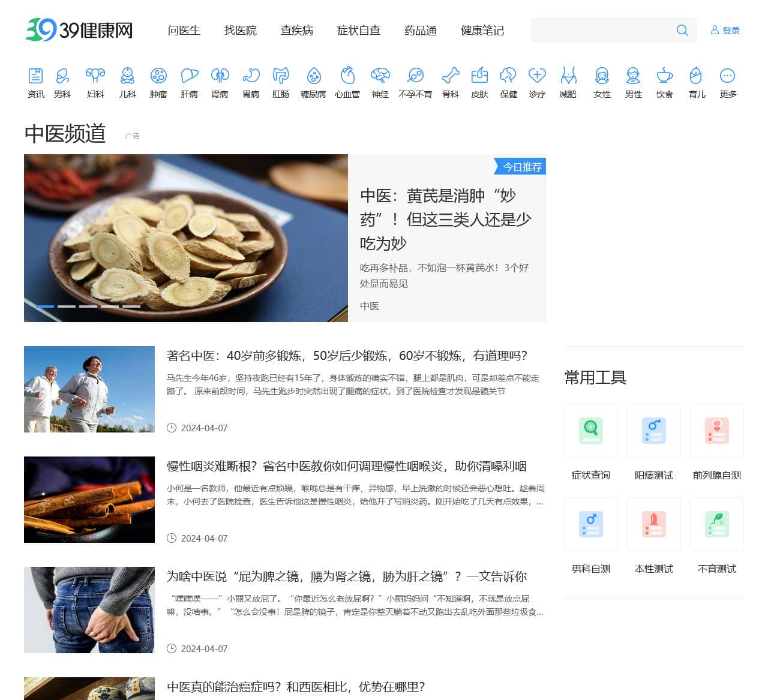
Task: Open the 皮肤 dermatology icon
Action: click(480, 76)
